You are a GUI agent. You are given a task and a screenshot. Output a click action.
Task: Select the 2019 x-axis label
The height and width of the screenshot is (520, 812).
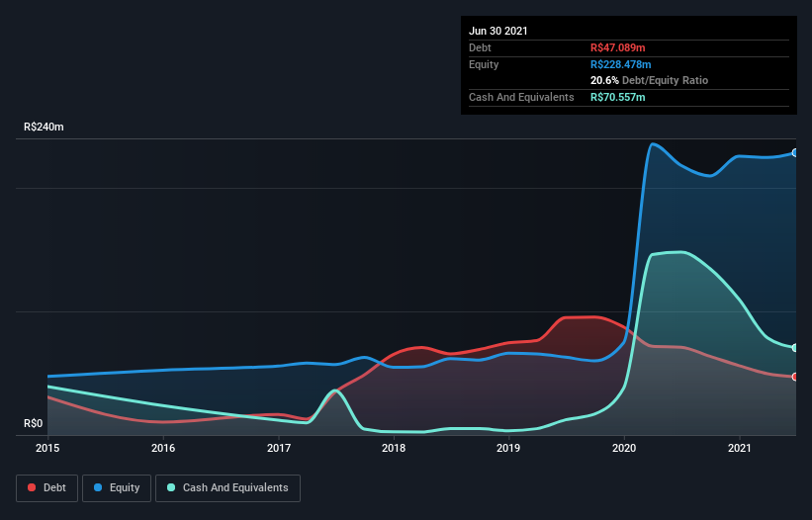point(508,448)
